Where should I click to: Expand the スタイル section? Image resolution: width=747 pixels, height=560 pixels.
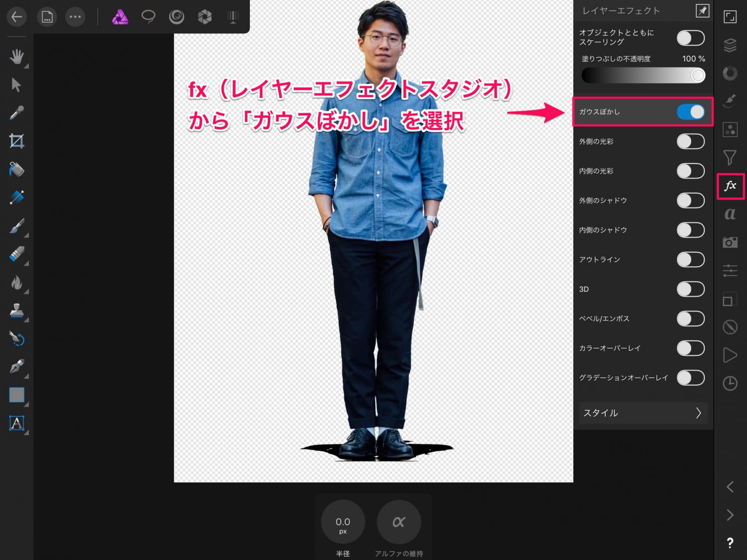coord(642,413)
